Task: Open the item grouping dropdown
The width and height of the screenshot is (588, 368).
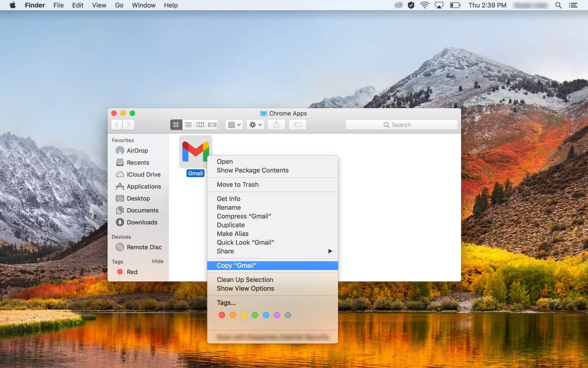Action: (233, 124)
